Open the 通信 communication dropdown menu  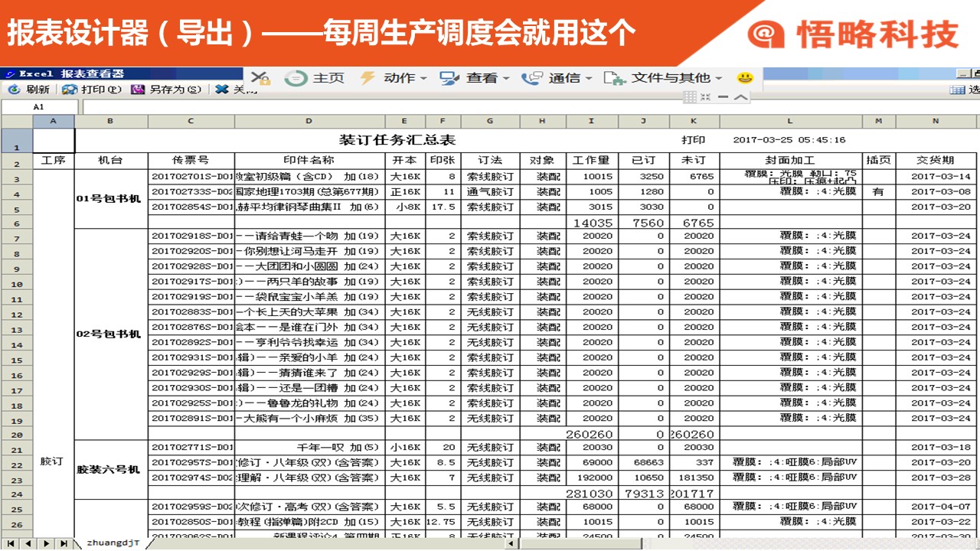click(557, 78)
